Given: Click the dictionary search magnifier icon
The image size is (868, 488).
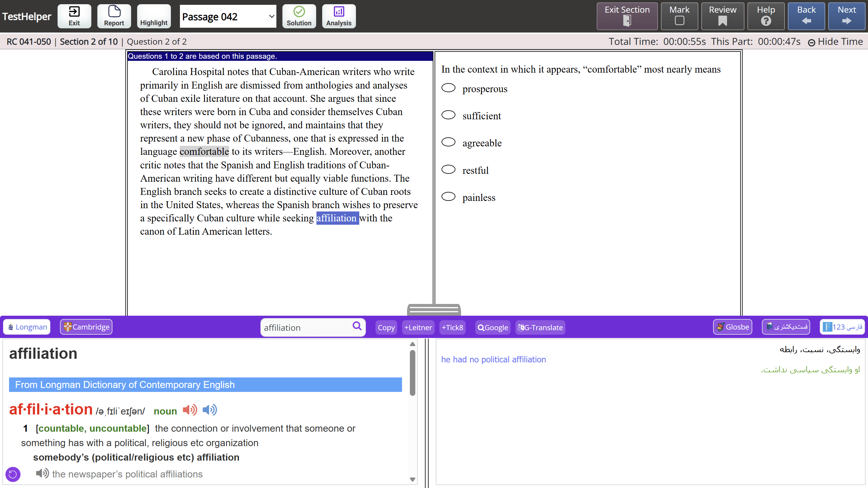Looking at the screenshot, I should pyautogui.click(x=357, y=326).
